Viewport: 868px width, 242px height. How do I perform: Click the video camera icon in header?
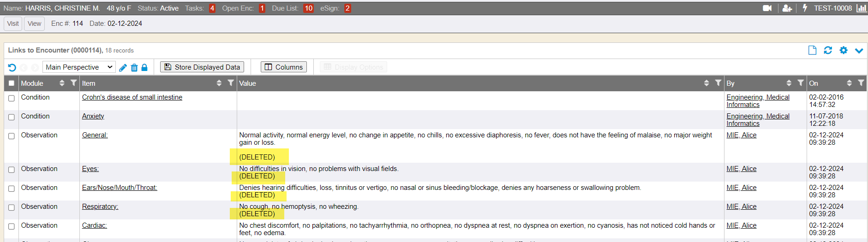[x=767, y=8]
